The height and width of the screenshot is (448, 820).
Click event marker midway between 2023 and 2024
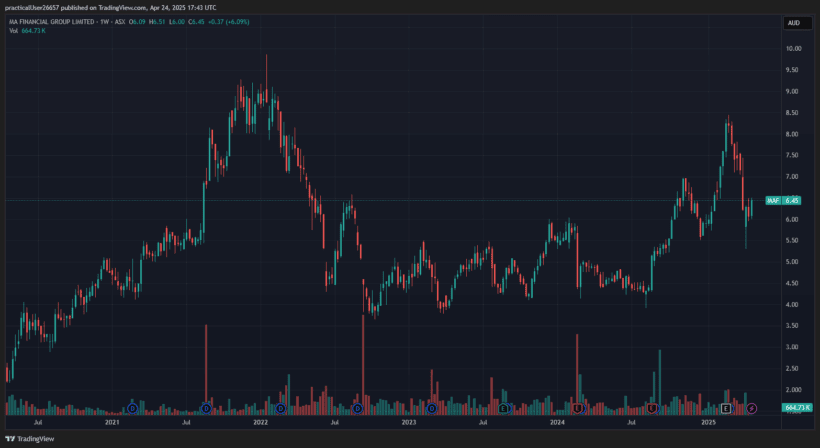504,408
